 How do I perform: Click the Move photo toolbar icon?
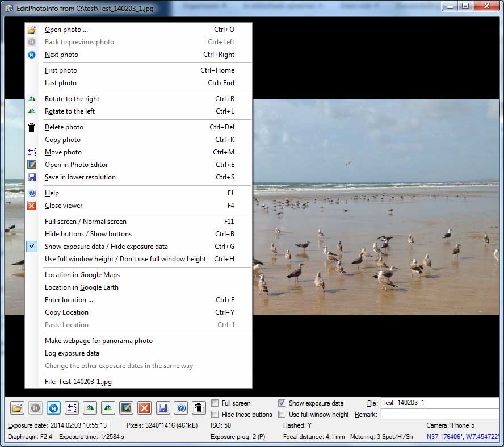(72, 408)
